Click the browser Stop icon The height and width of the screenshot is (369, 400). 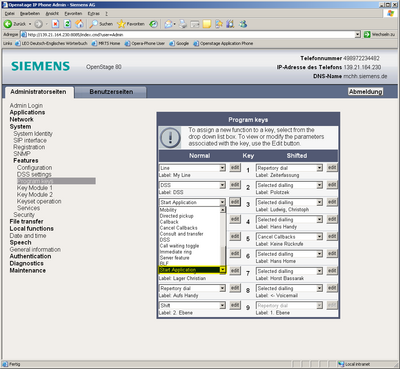point(55,24)
